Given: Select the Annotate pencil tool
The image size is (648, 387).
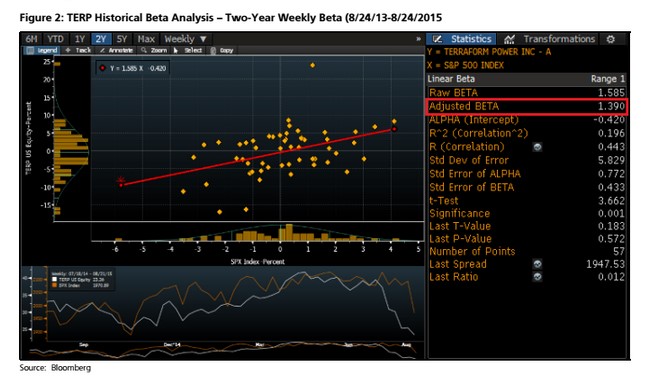Looking at the screenshot, I should click(x=116, y=50).
